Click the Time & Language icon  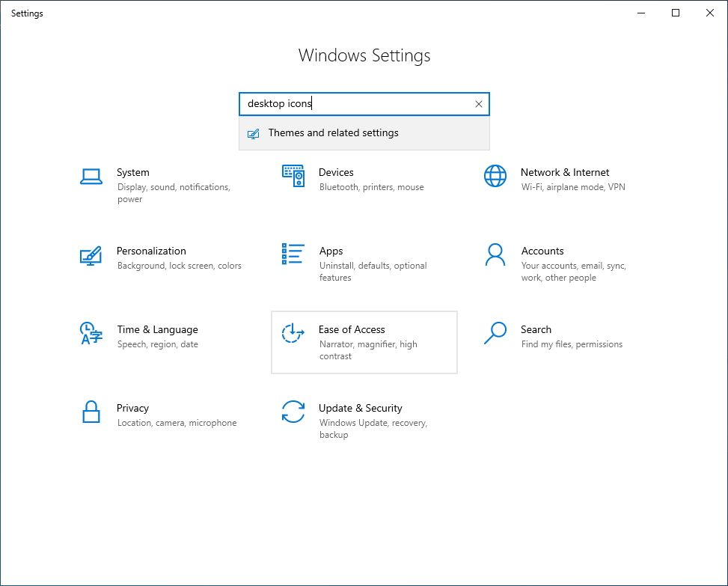point(91,334)
